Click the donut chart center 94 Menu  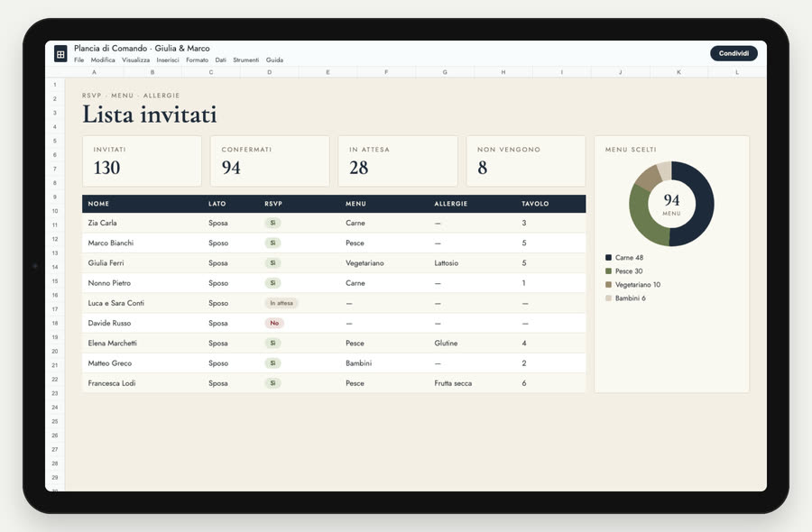pyautogui.click(x=671, y=204)
